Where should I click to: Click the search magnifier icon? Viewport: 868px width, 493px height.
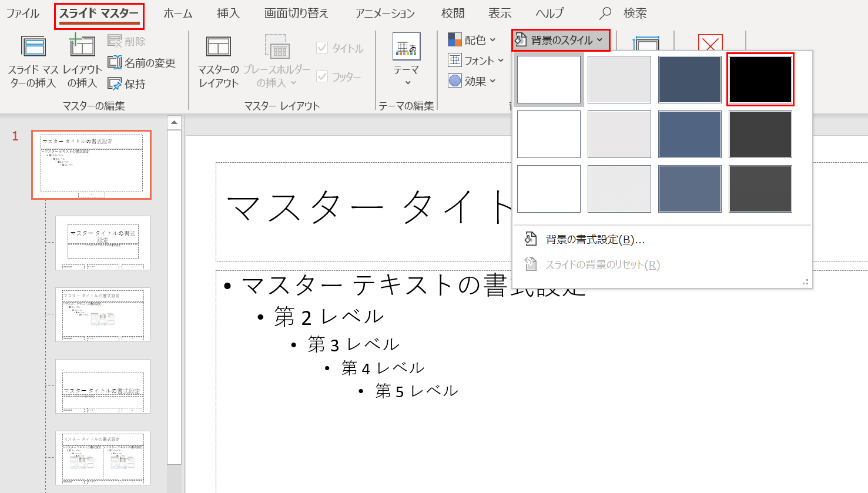[605, 13]
